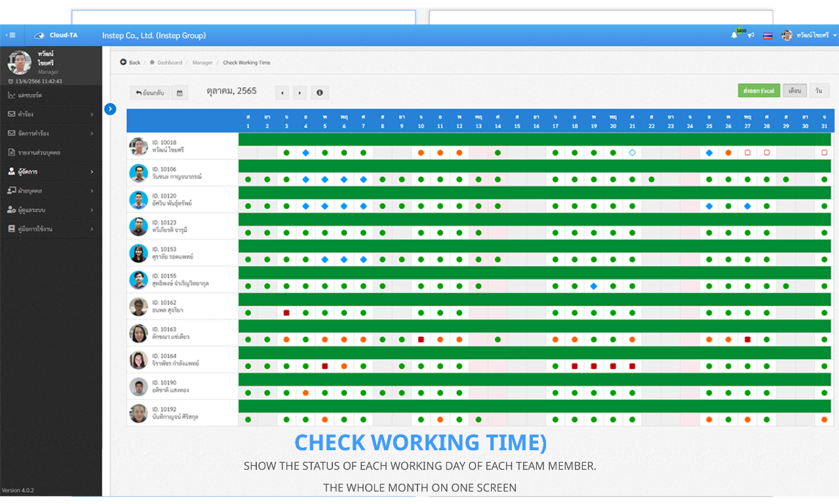Open the calendar date picker
Image resolution: width=839 pixels, height=504 pixels.
click(x=180, y=93)
